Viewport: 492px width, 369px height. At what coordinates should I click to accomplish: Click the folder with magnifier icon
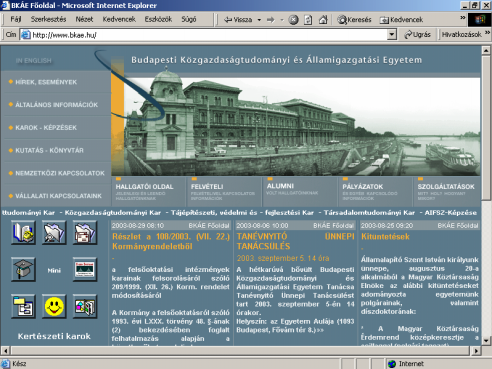coord(54,233)
